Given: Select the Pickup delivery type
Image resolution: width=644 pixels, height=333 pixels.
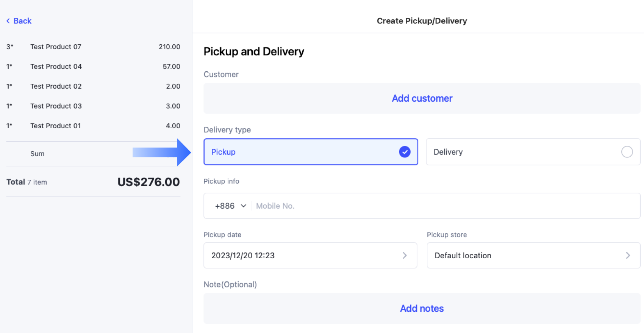Looking at the screenshot, I should click(x=310, y=152).
